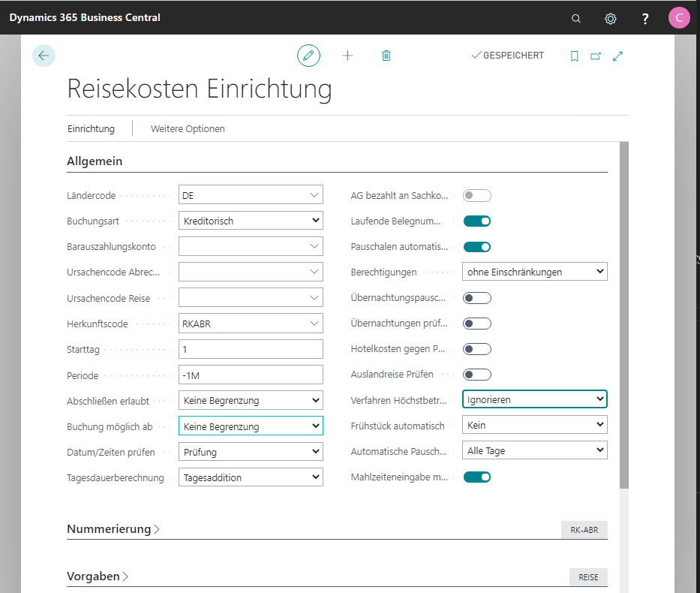Open the Berechtigungen dropdown
The image size is (700, 593).
[534, 272]
